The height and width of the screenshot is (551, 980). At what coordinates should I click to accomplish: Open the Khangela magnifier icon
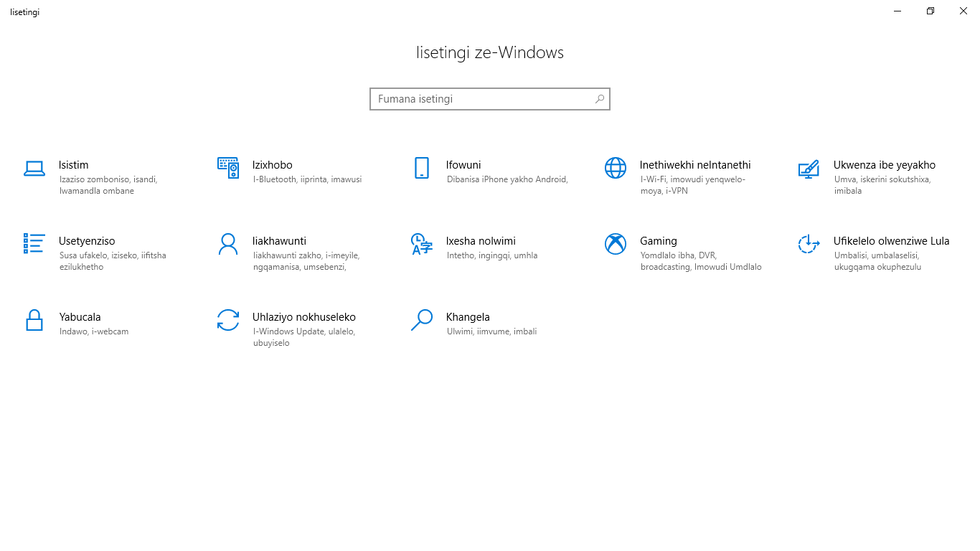click(422, 320)
